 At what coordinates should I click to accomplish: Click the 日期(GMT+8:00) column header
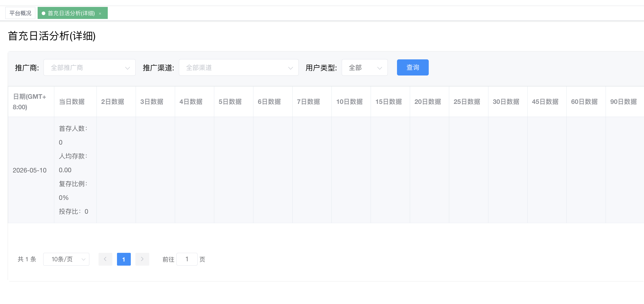coord(31,102)
